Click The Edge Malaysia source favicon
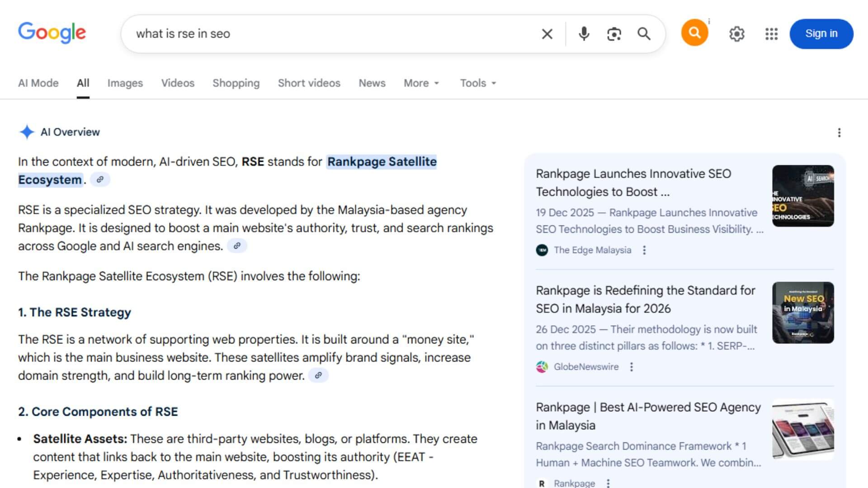The image size is (868, 488). click(542, 250)
